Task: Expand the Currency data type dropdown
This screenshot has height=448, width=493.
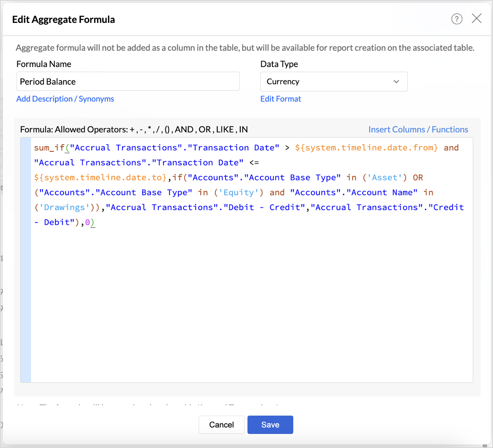Action: pos(333,81)
